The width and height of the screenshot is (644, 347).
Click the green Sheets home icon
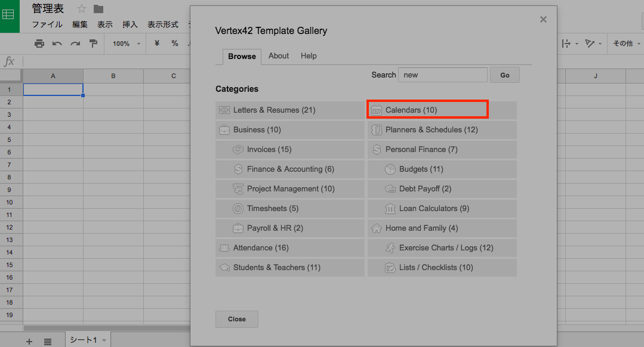[10, 15]
